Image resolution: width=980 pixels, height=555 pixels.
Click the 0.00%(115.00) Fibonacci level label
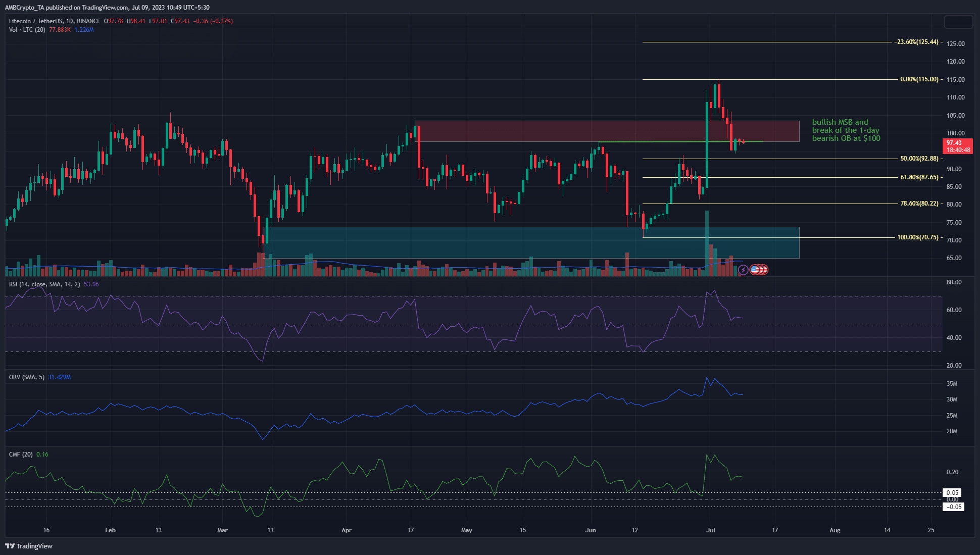pyautogui.click(x=919, y=79)
